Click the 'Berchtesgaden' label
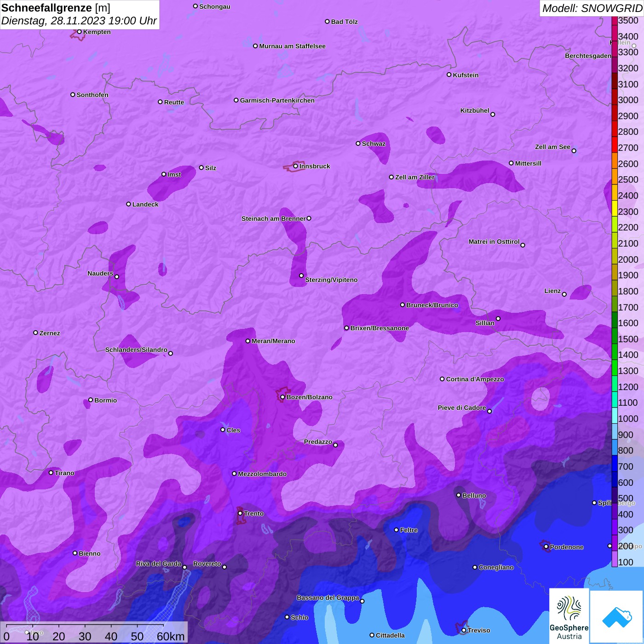Viewport: 644px width, 644px height. (588, 56)
